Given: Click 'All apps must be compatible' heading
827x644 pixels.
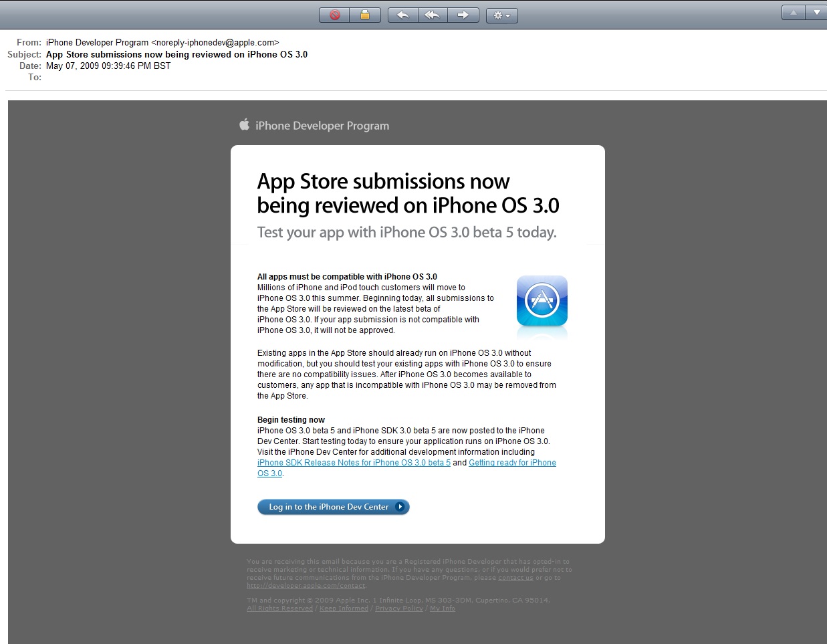Looking at the screenshot, I should coord(347,277).
